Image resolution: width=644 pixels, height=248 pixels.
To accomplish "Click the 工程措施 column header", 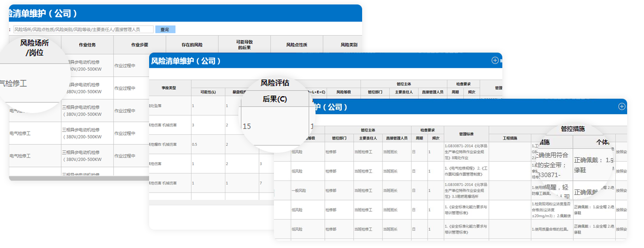I will tap(510, 138).
